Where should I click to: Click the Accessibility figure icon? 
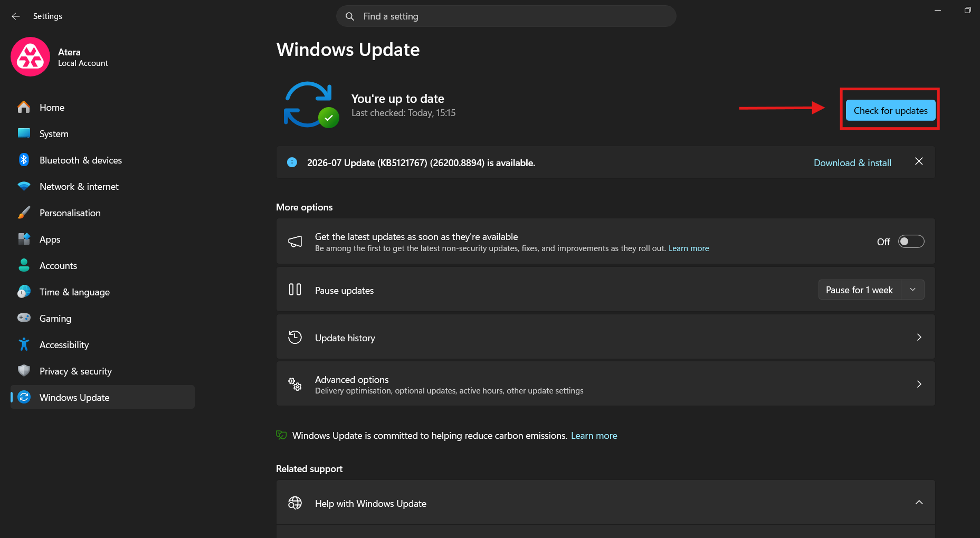click(x=24, y=344)
